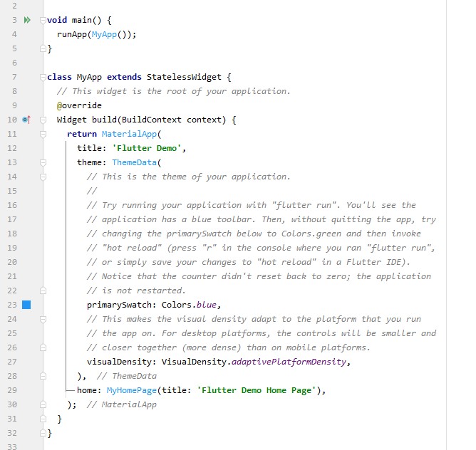Click the comment '// is not restarted.'
476x450 pixels.
point(136,291)
